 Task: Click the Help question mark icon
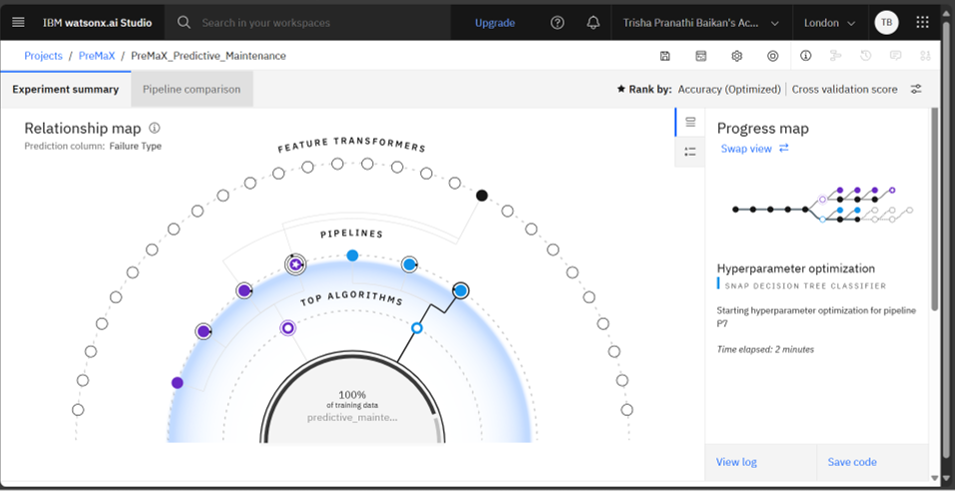tap(558, 22)
